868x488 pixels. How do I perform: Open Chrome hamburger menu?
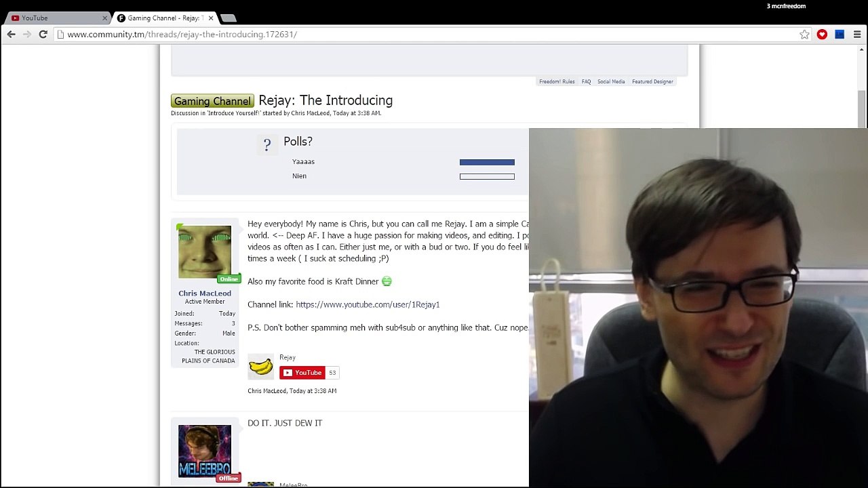pyautogui.click(x=857, y=34)
